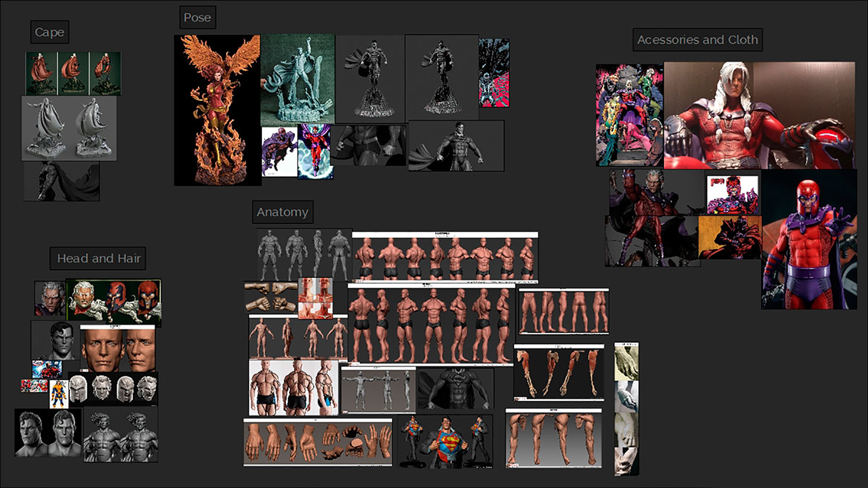868x488 pixels.
Task: Click the neck muscle anatomy reference
Action: coord(315,298)
